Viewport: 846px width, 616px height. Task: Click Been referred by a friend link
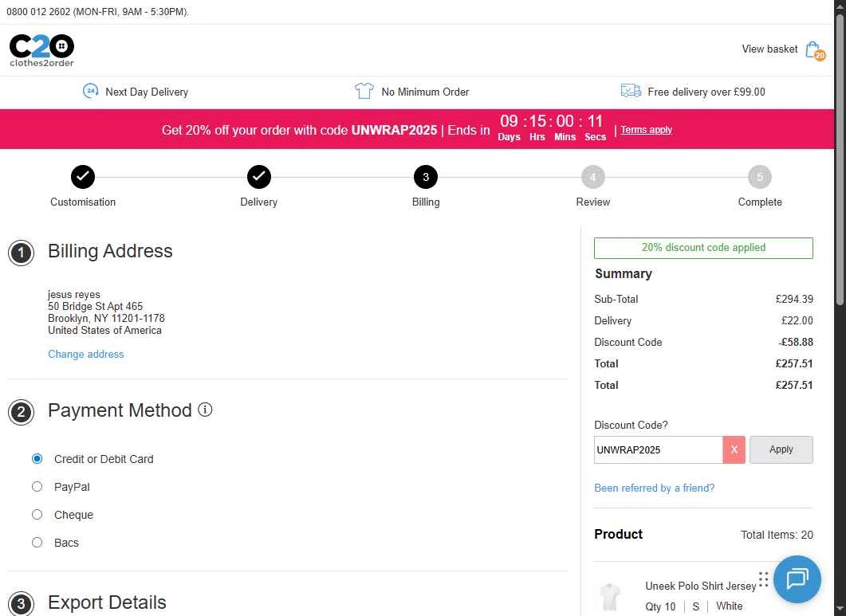click(654, 488)
